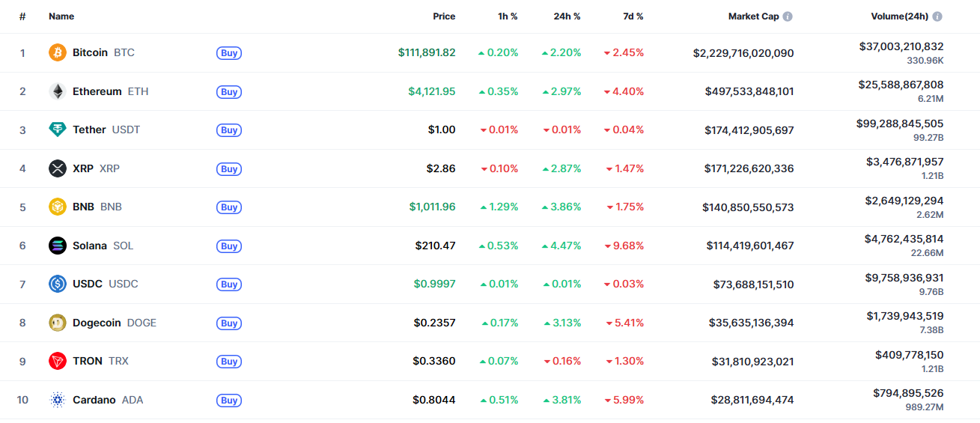Click the TRON logo icon
980x423 pixels.
(58, 361)
